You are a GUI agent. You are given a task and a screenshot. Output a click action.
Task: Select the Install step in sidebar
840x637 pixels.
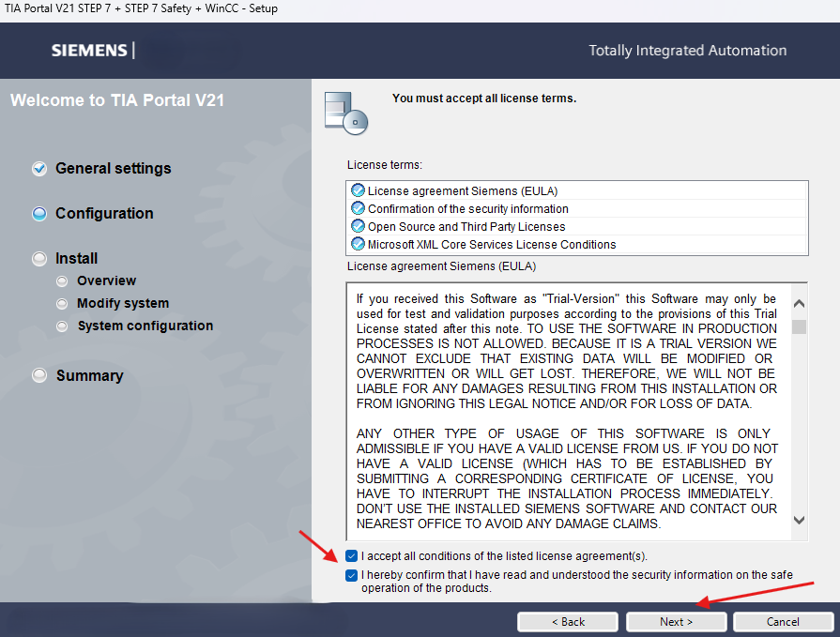76,259
